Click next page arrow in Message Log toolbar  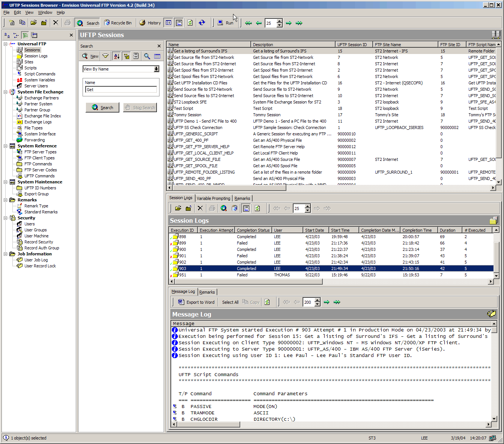coord(326,302)
